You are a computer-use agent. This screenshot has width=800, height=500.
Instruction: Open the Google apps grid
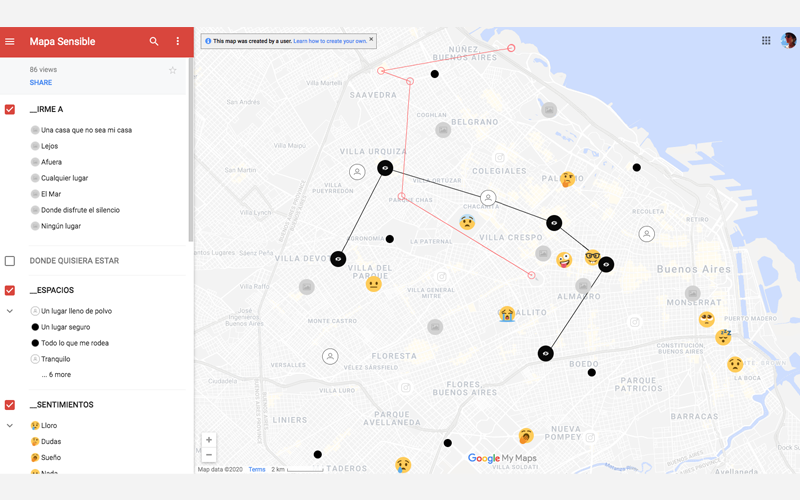pos(766,41)
